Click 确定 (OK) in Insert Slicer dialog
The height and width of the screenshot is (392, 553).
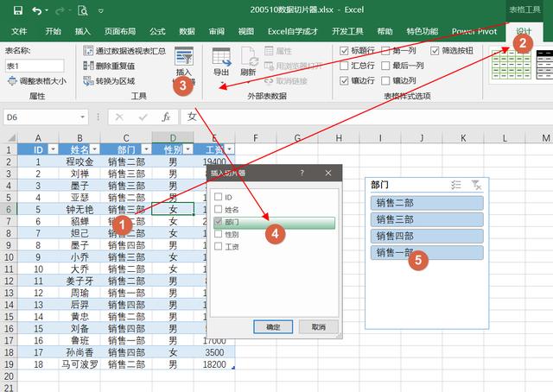click(x=273, y=326)
